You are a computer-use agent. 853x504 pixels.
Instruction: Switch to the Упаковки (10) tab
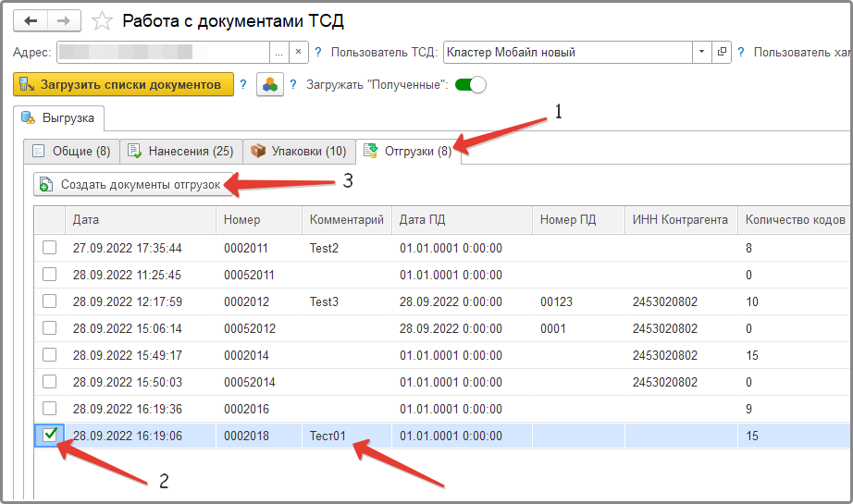pyautogui.click(x=299, y=151)
